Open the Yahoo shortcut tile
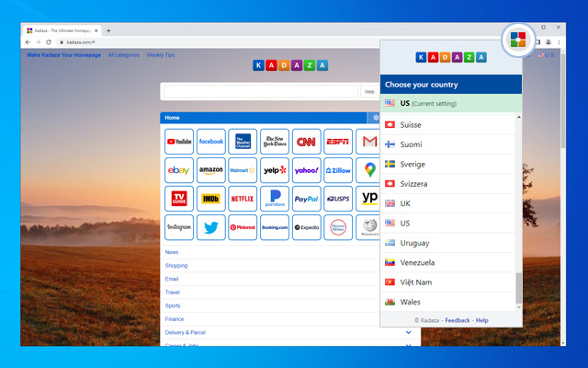The height and width of the screenshot is (368, 588). point(306,170)
